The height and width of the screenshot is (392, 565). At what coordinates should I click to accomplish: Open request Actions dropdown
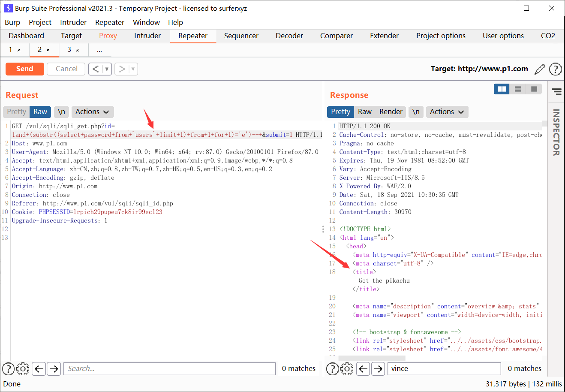92,112
